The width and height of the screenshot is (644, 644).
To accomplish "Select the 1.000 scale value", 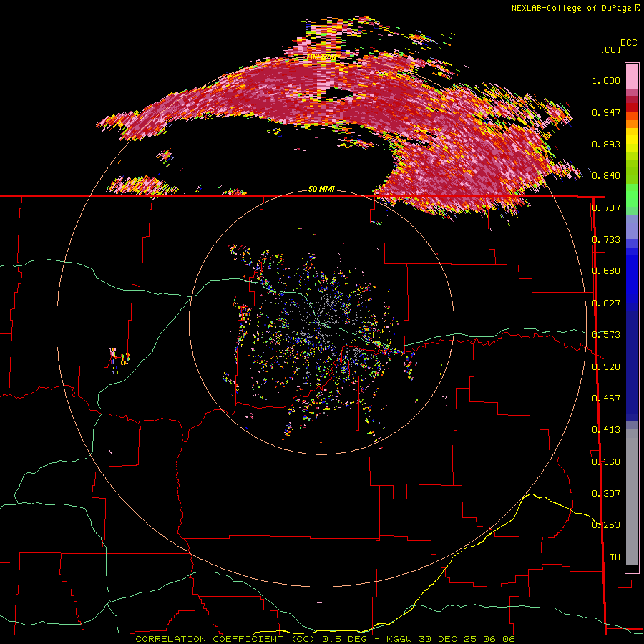I will pyautogui.click(x=606, y=80).
